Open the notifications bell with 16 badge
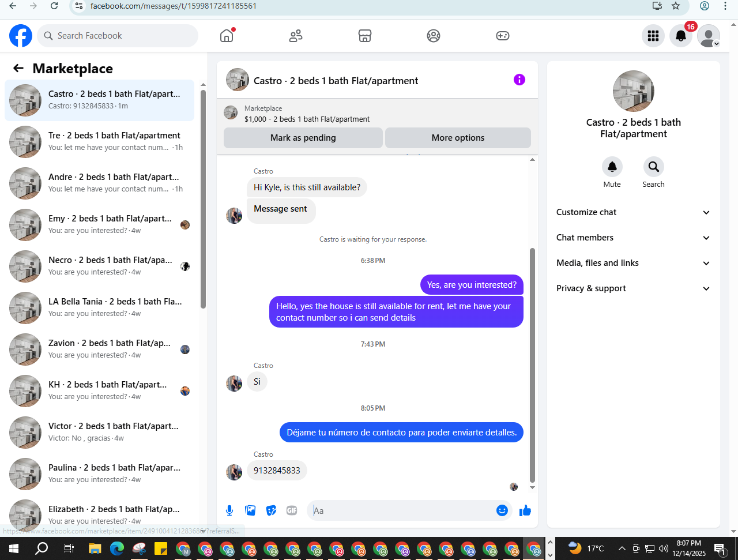738x560 pixels. point(681,36)
